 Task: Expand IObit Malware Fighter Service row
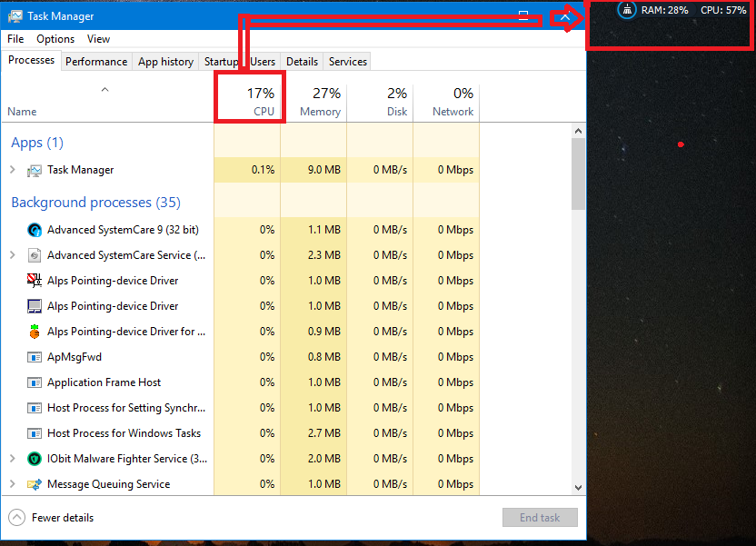point(13,458)
